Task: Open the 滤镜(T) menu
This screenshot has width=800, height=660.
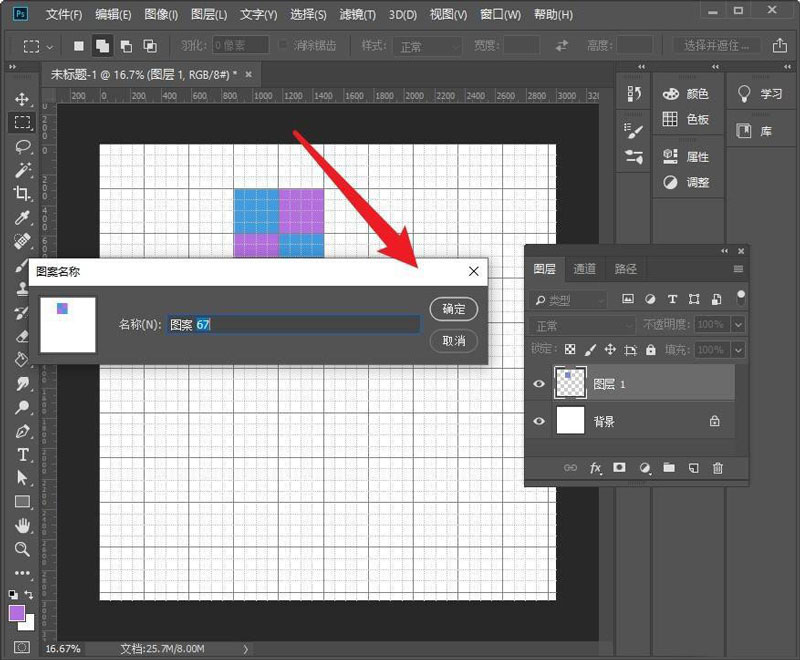Action: [x=357, y=15]
